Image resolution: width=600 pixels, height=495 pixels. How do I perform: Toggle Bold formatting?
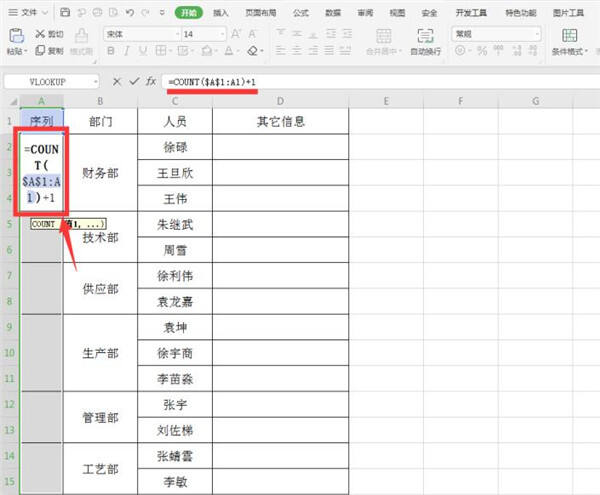coord(111,50)
